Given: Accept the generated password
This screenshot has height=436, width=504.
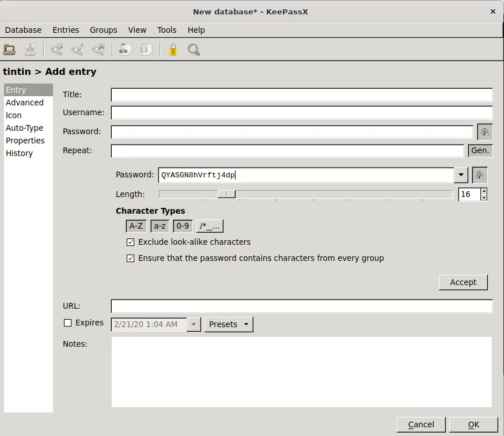Looking at the screenshot, I should point(463,282).
